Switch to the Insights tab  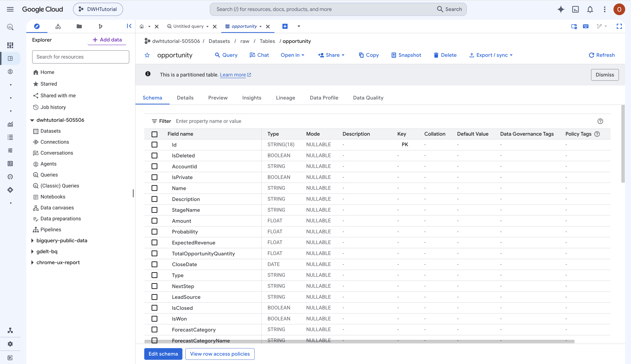tap(251, 98)
